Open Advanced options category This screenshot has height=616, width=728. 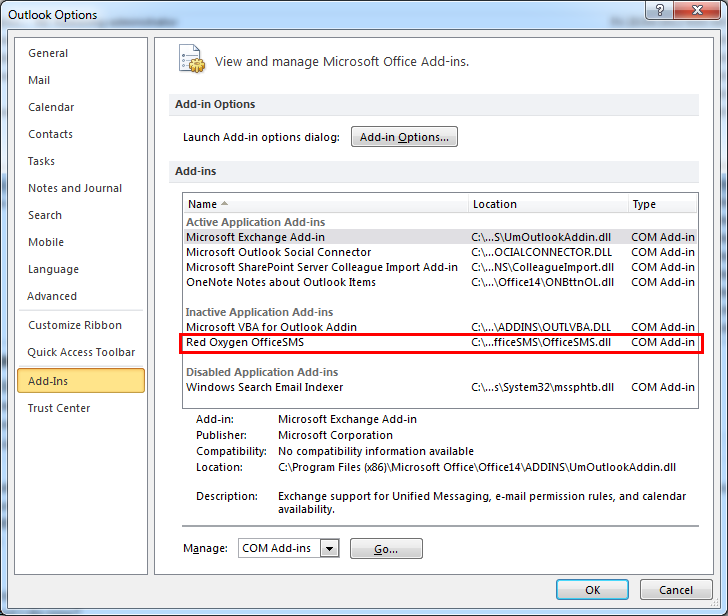tap(52, 296)
